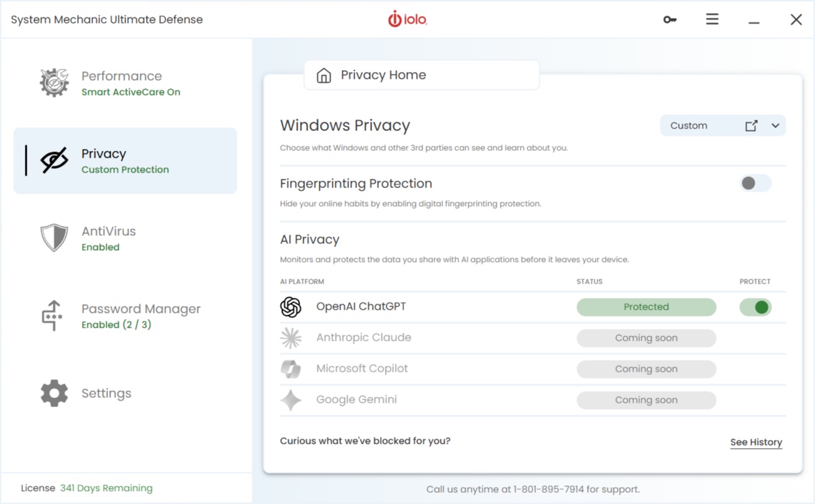Click 'Curious what we've blocked for you?' text

click(365, 441)
